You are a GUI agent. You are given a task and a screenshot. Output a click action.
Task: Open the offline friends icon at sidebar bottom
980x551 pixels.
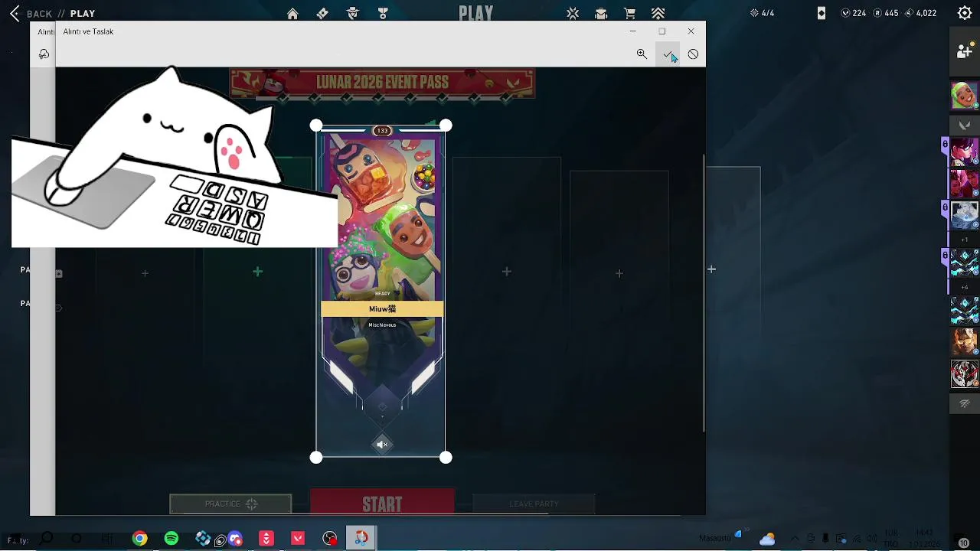[x=965, y=403]
